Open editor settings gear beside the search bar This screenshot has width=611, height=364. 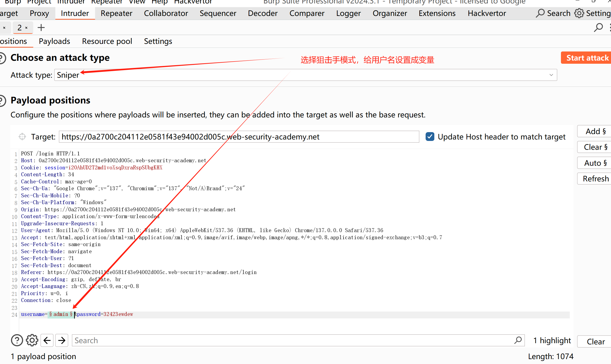pos(32,340)
